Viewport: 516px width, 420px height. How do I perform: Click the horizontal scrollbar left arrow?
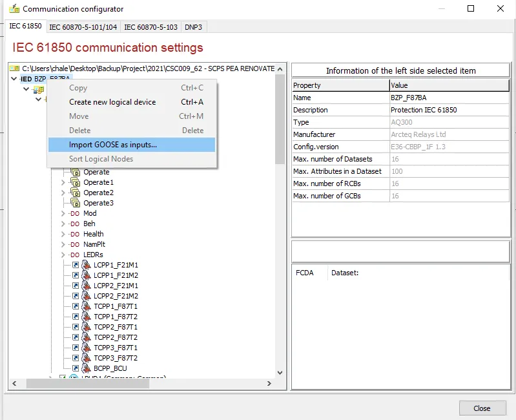(x=14, y=383)
